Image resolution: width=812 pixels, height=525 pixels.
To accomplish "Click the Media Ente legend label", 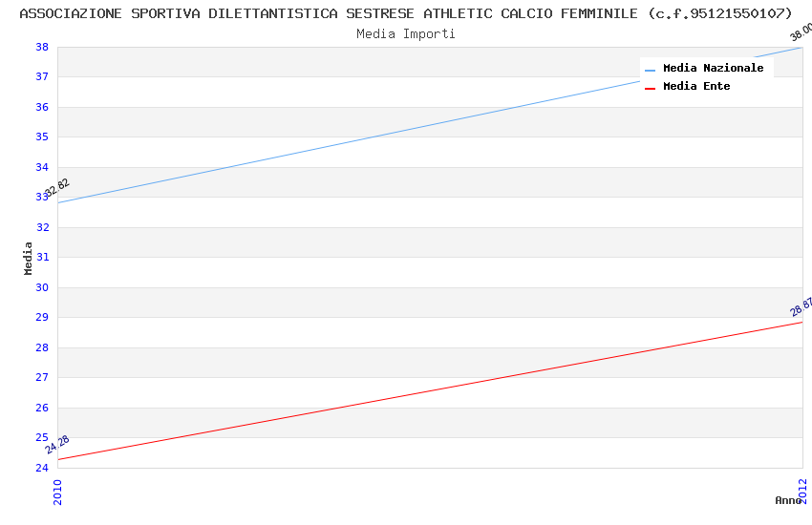I will pos(696,86).
